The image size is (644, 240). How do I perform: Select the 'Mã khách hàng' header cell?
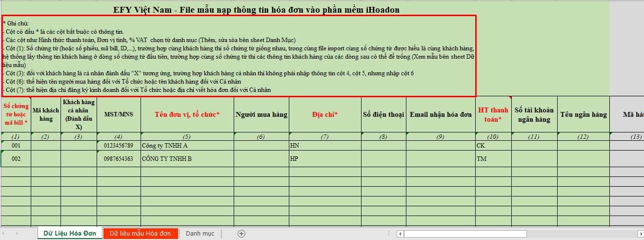click(46, 114)
